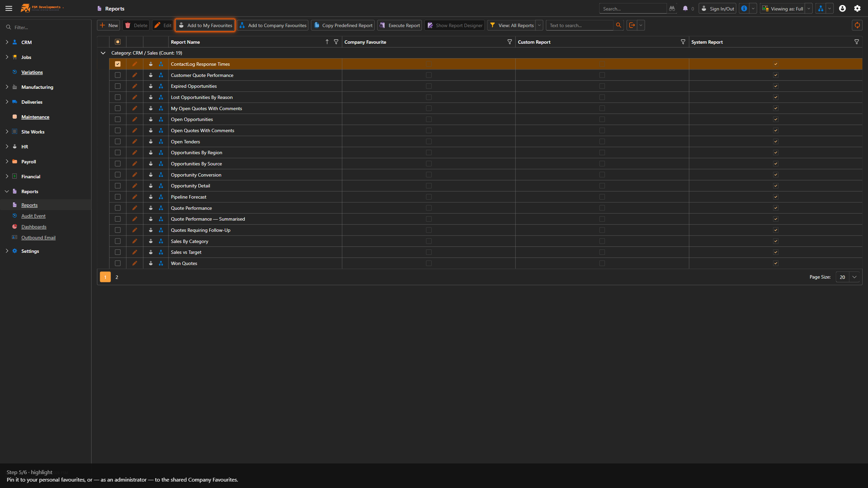868x488 pixels.
Task: Click the blue info icon
Action: (x=744, y=8)
